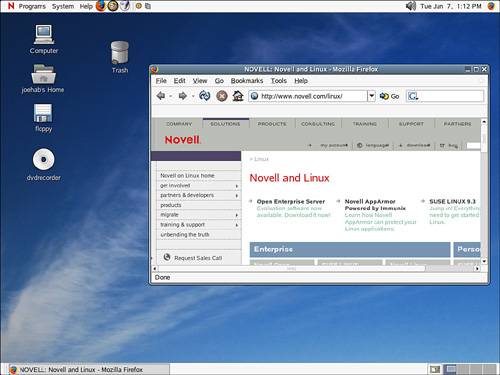Expand the 'migrate' submenu arrow
500x375 pixels.
click(237, 215)
